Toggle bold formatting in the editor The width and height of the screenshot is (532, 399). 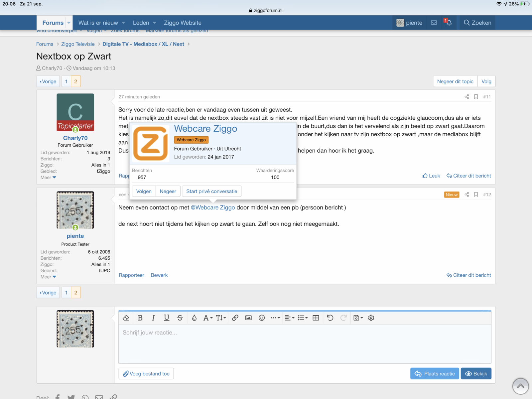point(140,318)
